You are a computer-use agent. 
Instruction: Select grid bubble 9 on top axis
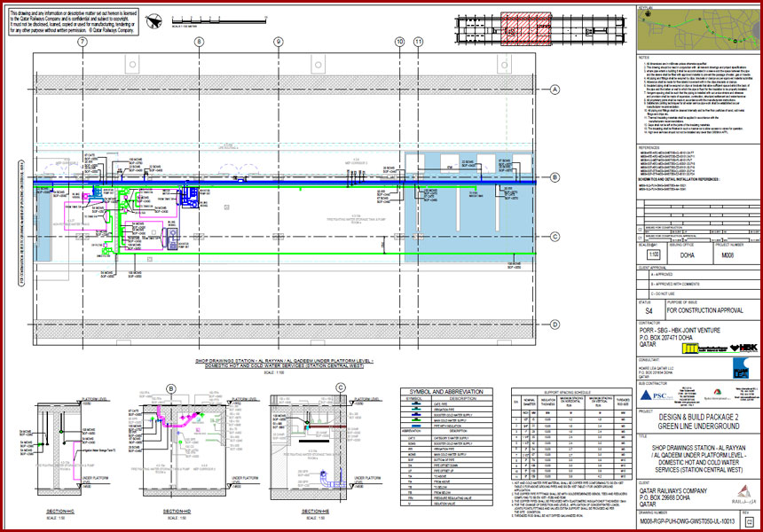(278, 42)
